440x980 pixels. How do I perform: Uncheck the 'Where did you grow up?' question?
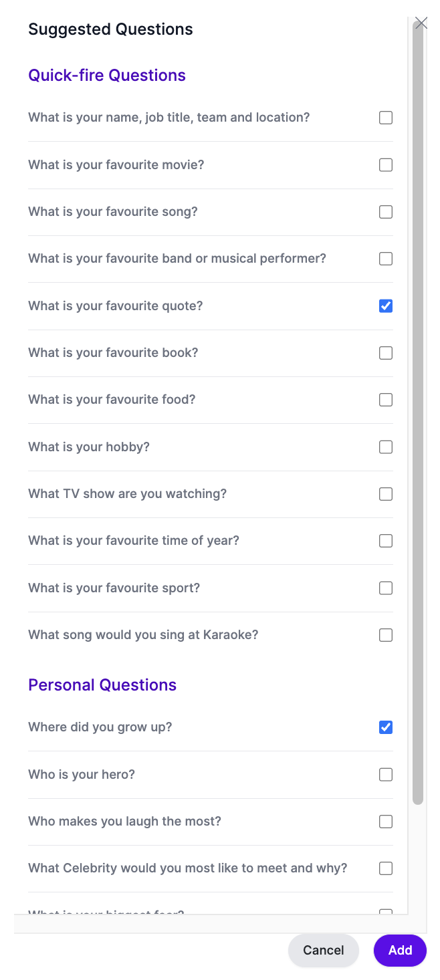(x=386, y=727)
